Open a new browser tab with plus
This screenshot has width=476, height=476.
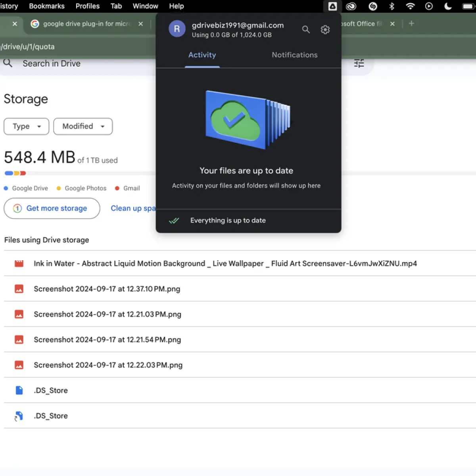[x=411, y=24]
